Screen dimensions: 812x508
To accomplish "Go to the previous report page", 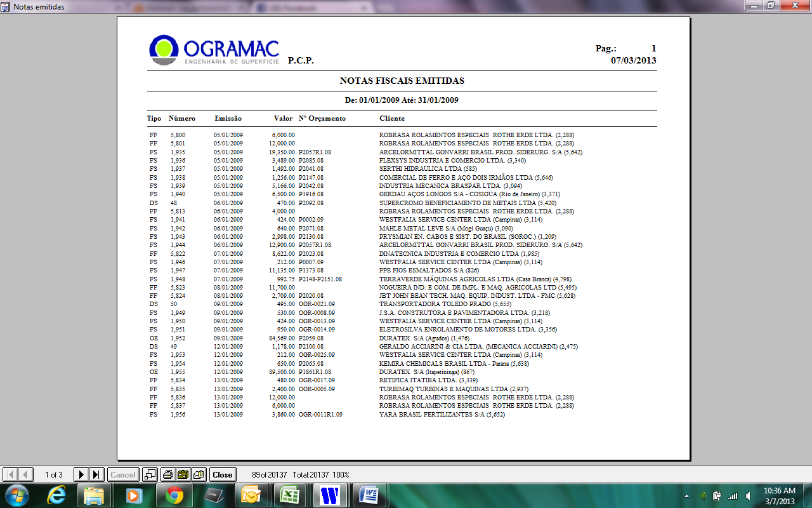I will (26, 474).
